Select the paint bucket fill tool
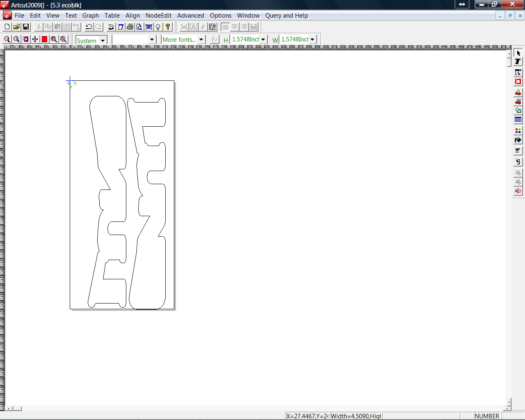 click(518, 140)
